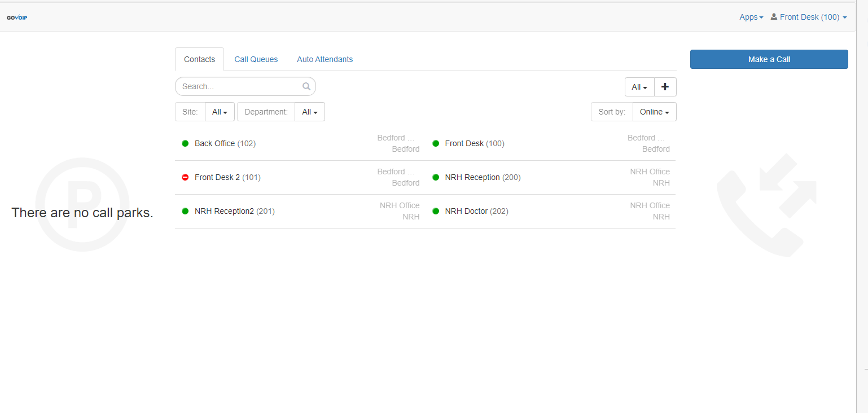868x413 pixels.
Task: Click Back Office green status dot
Action: [185, 143]
